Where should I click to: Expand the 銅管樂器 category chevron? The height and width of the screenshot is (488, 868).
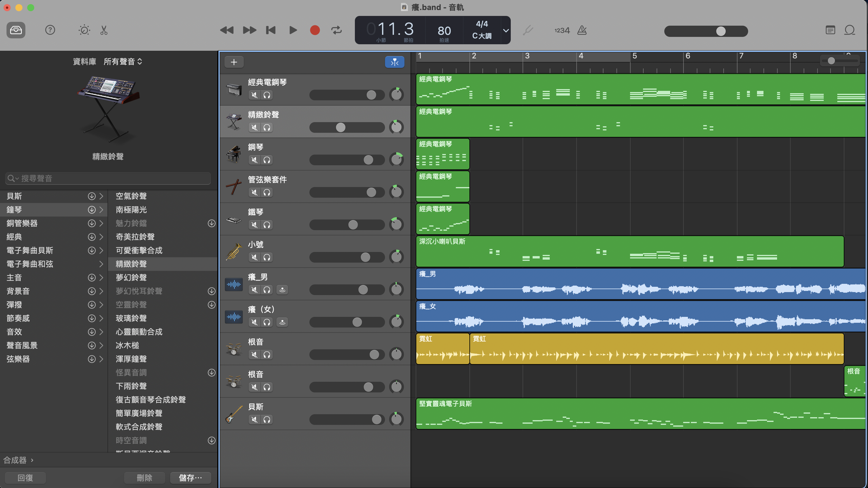pos(101,223)
